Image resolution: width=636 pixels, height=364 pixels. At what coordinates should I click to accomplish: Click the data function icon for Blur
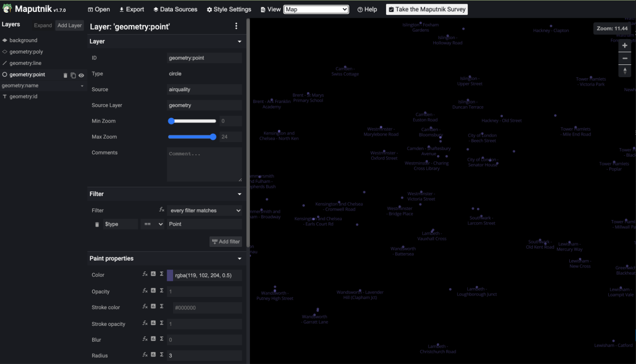(x=154, y=339)
